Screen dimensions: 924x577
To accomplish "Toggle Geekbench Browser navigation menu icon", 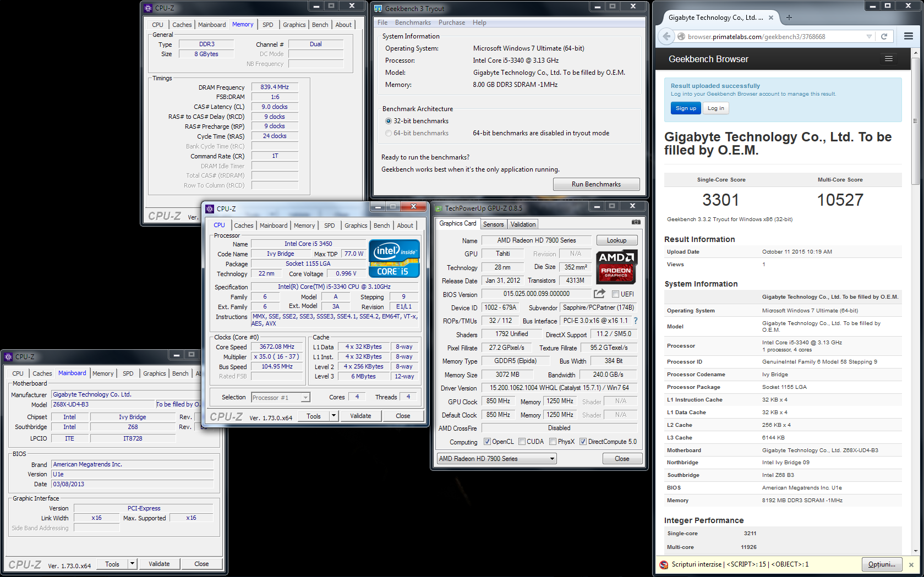I will click(889, 58).
